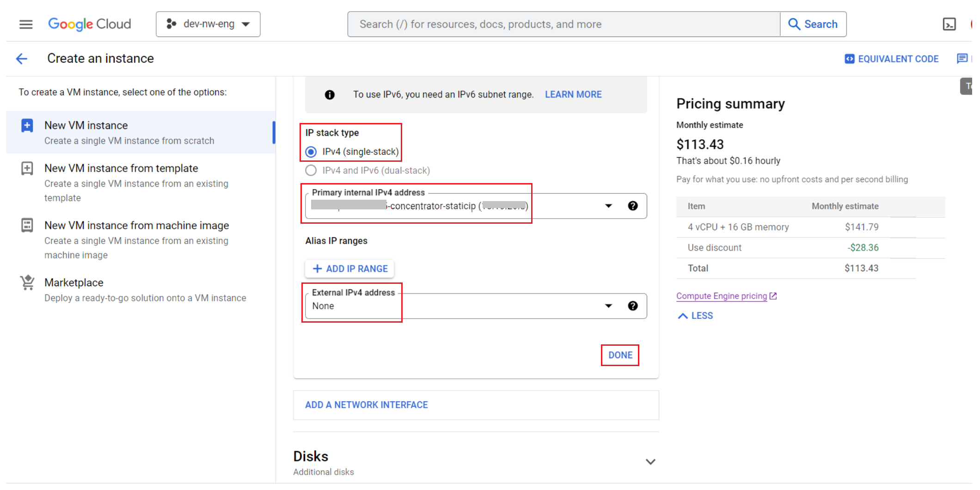Click the Marketplace cart icon
Image resolution: width=980 pixels, height=490 pixels.
(x=27, y=282)
